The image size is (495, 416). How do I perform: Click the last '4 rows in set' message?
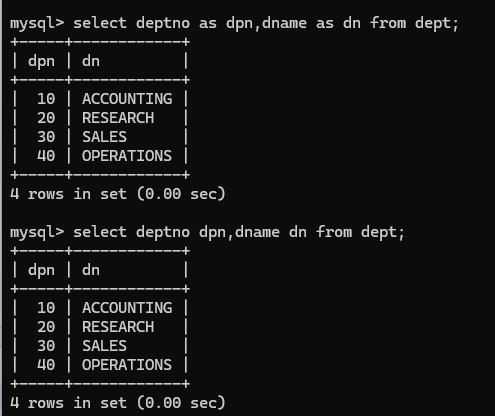coord(118,403)
